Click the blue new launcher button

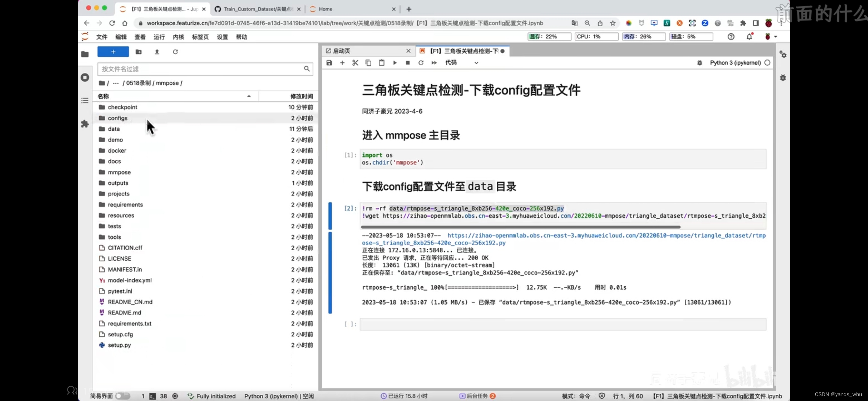[113, 52]
